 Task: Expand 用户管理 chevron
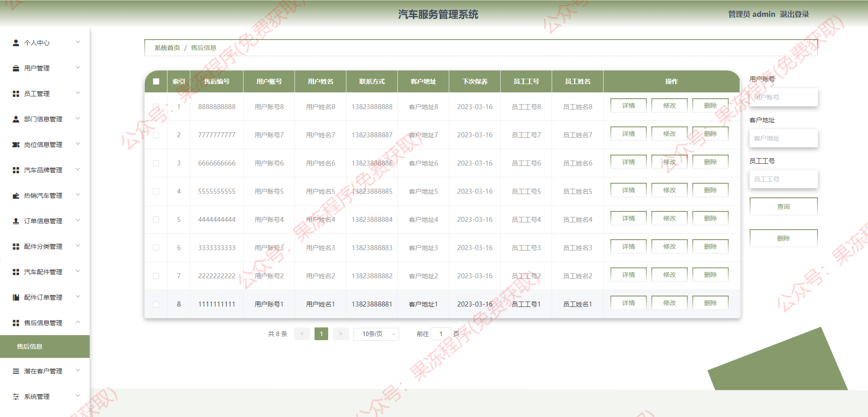click(78, 68)
